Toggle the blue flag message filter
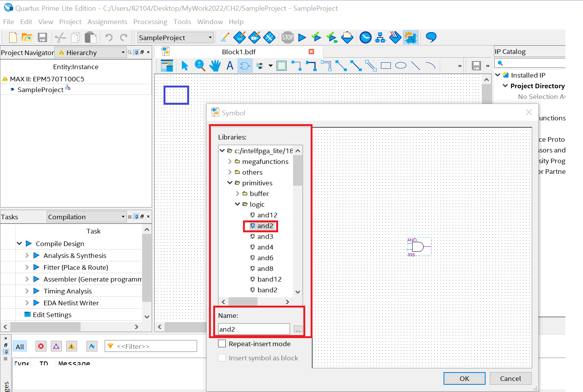Screen dimensions: 583x392 92,346
